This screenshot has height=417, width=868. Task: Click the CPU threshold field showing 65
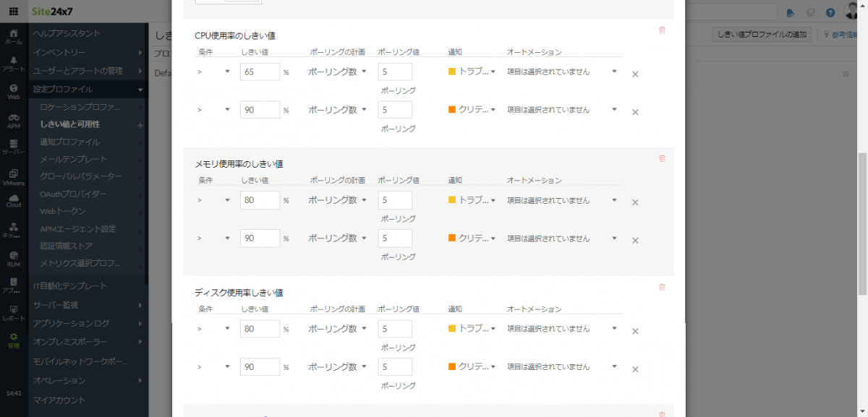click(260, 72)
